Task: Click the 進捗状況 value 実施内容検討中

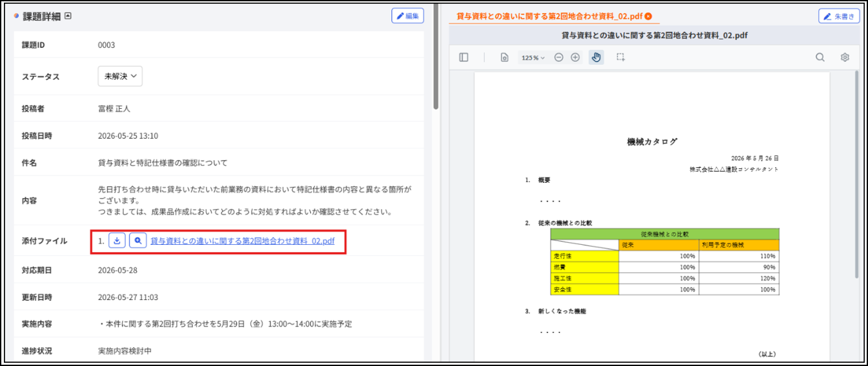Action: point(126,350)
